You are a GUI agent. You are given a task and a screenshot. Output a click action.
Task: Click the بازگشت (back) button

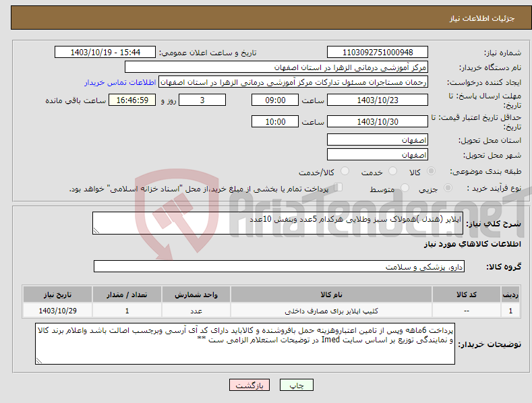tap(249, 385)
